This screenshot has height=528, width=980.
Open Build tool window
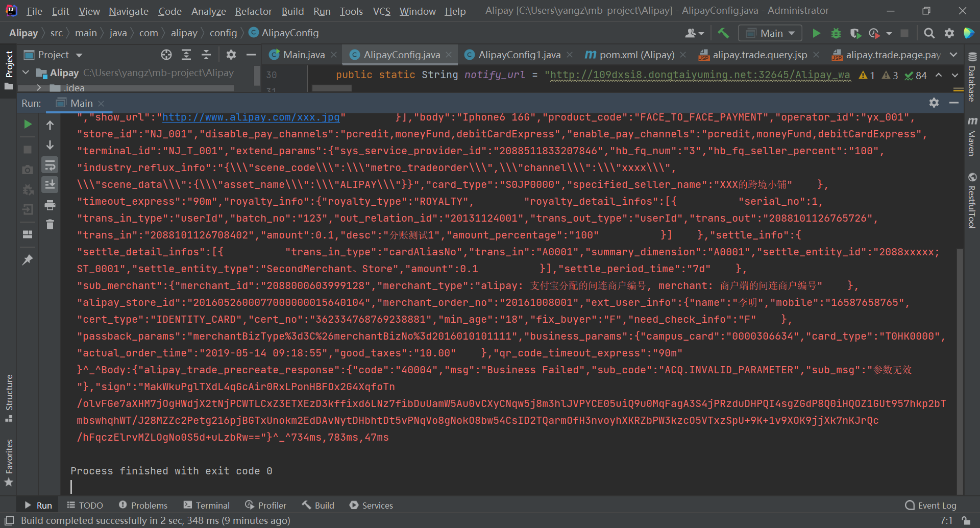318,505
